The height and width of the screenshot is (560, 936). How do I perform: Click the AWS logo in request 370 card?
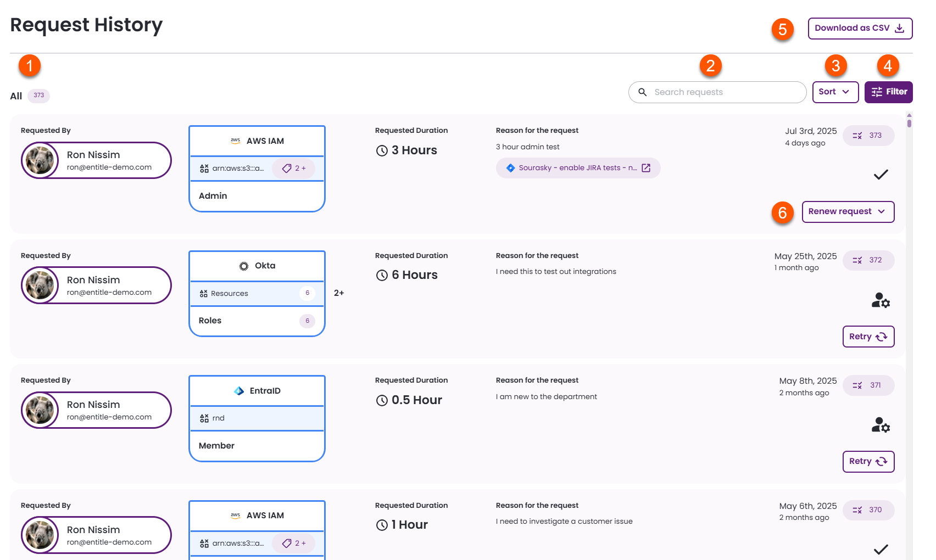(x=236, y=516)
